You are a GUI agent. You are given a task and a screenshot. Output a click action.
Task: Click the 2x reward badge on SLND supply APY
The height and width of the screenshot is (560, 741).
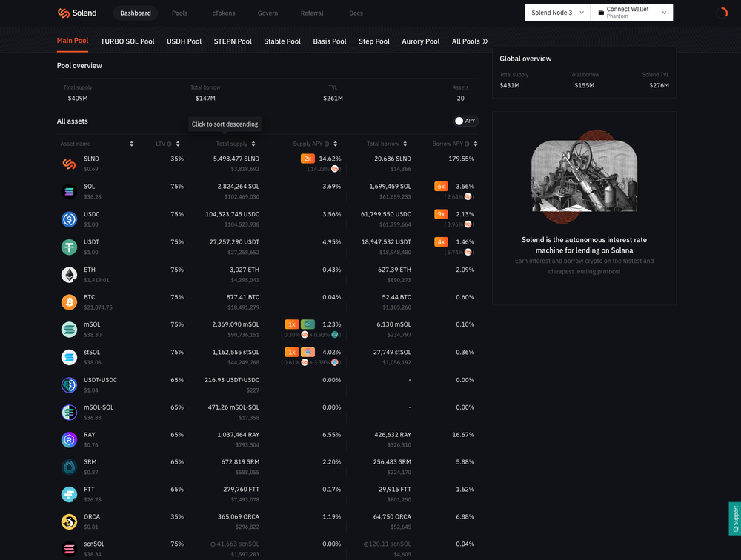coord(308,159)
